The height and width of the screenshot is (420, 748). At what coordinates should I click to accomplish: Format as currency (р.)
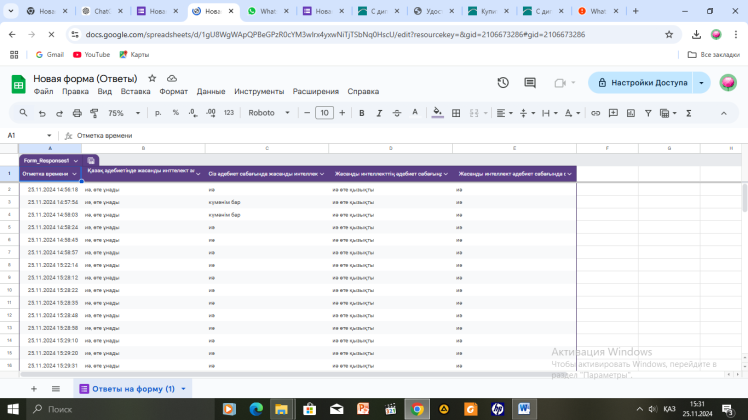click(x=158, y=113)
